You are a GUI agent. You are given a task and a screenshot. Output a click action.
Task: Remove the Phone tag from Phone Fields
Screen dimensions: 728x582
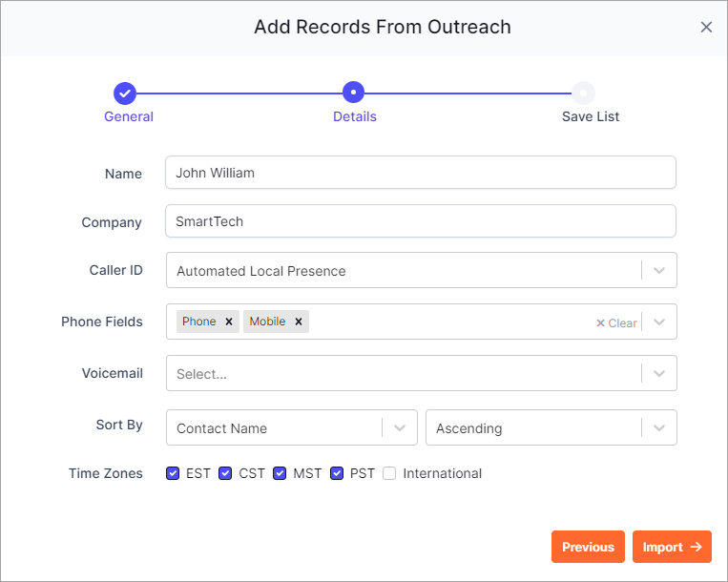point(229,322)
